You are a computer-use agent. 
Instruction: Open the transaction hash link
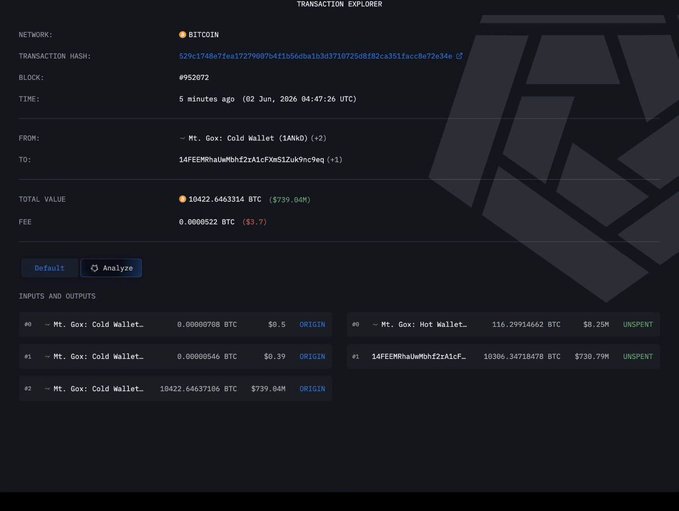pos(315,56)
